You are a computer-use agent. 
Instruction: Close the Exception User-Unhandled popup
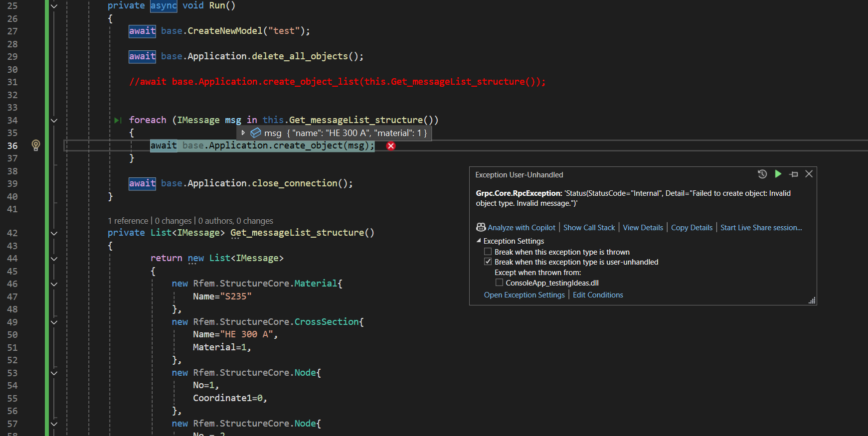(x=809, y=174)
